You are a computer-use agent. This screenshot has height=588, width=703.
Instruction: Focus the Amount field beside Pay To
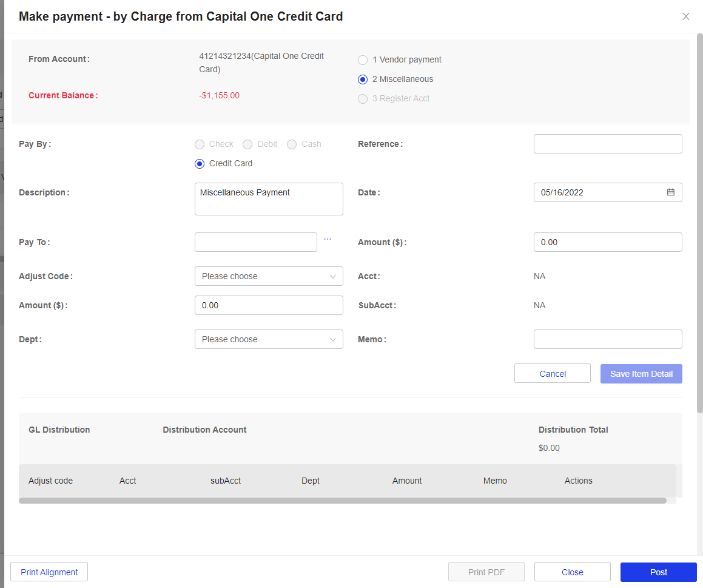click(608, 242)
